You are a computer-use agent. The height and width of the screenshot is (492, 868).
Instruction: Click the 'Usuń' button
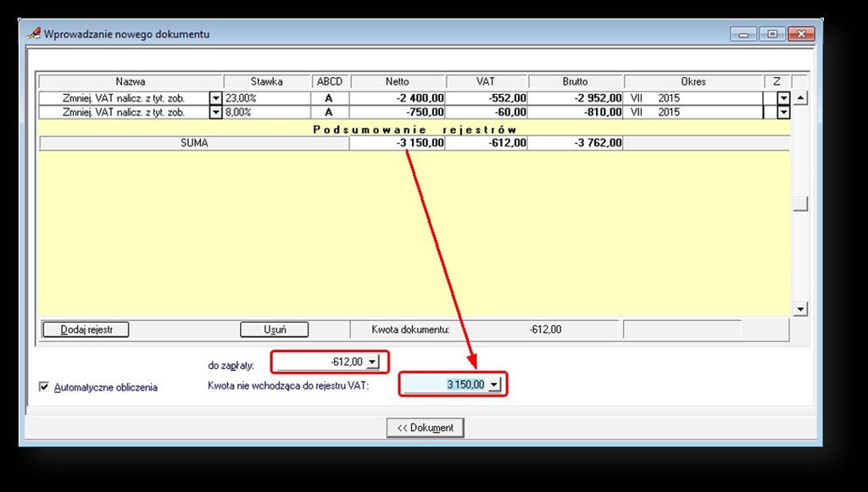pyautogui.click(x=274, y=329)
